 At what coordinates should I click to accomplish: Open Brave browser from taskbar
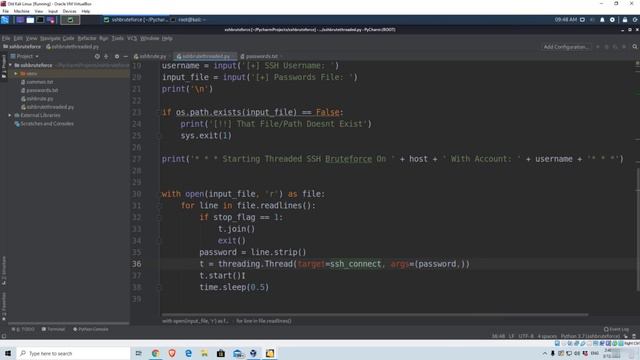[x=172, y=353]
